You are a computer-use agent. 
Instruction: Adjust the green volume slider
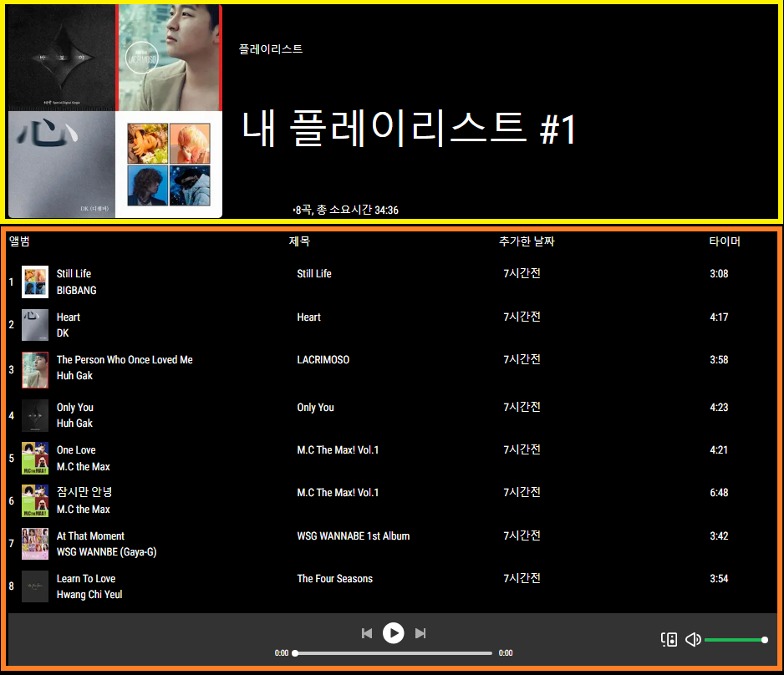[x=736, y=640]
